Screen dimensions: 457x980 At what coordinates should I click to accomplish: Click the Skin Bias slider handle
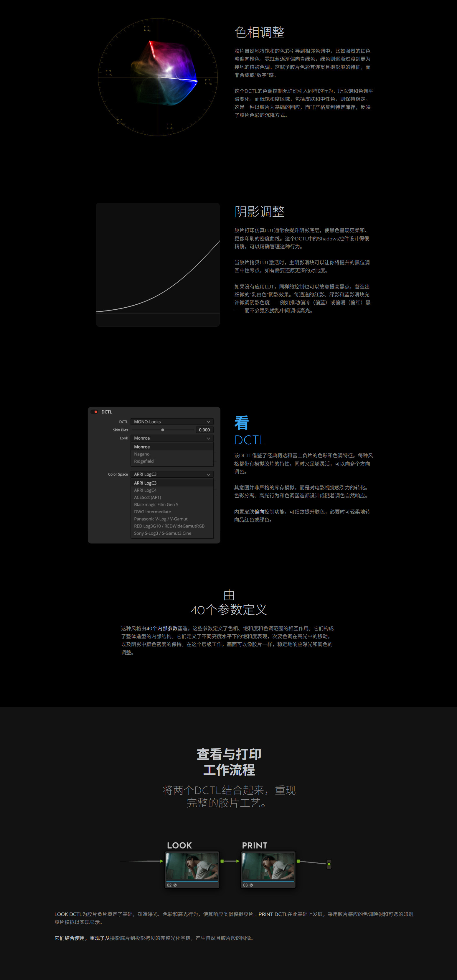tap(162, 430)
